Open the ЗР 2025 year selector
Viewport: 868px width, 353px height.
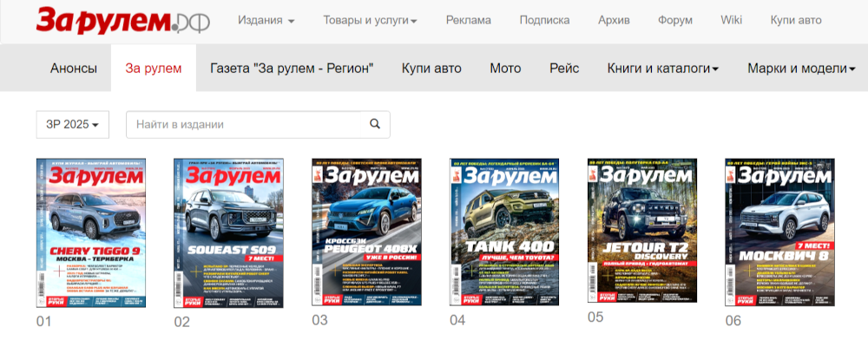point(73,125)
